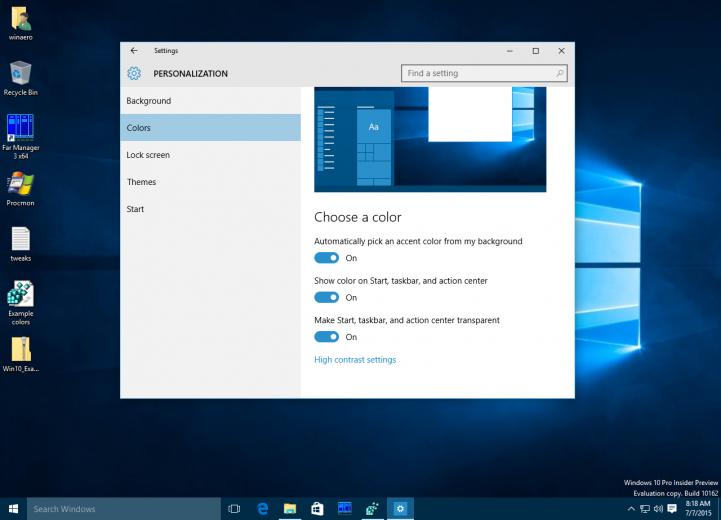Expand hidden system tray icons chevron
Screen dimensions: 721x520
pos(631,509)
